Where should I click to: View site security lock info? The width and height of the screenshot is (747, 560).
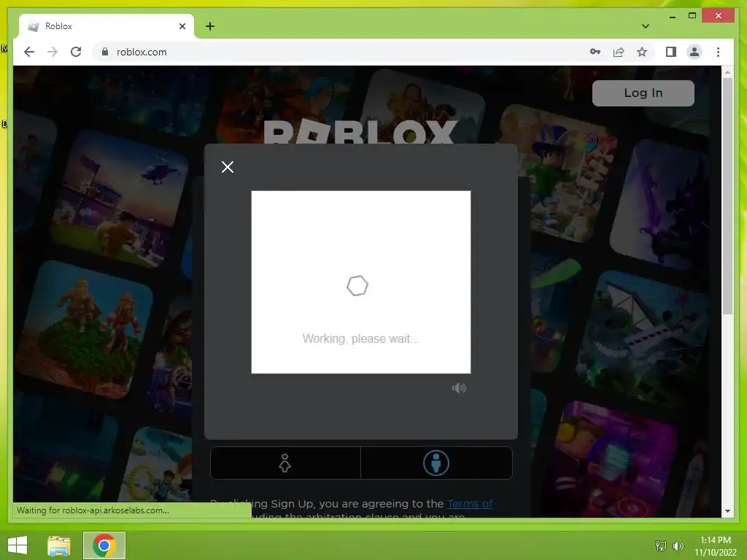[x=105, y=52]
